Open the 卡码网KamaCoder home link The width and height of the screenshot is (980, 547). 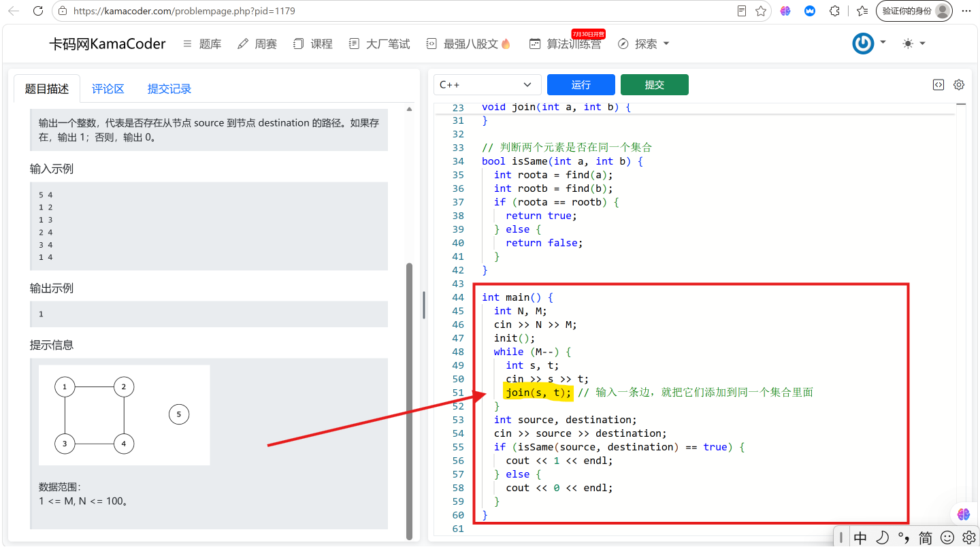107,44
